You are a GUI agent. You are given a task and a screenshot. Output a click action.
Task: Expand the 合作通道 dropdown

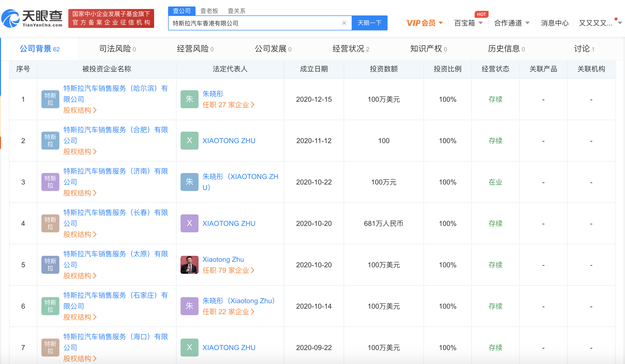pos(511,23)
